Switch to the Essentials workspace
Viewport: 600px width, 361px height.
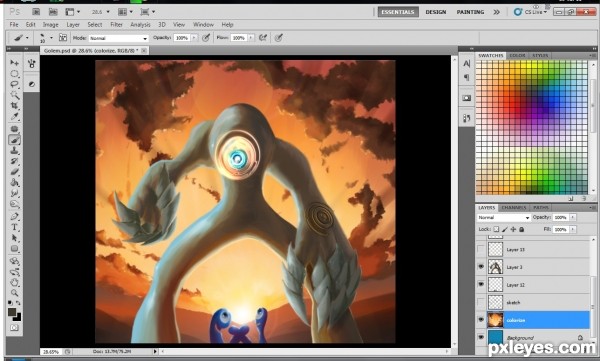[x=398, y=12]
